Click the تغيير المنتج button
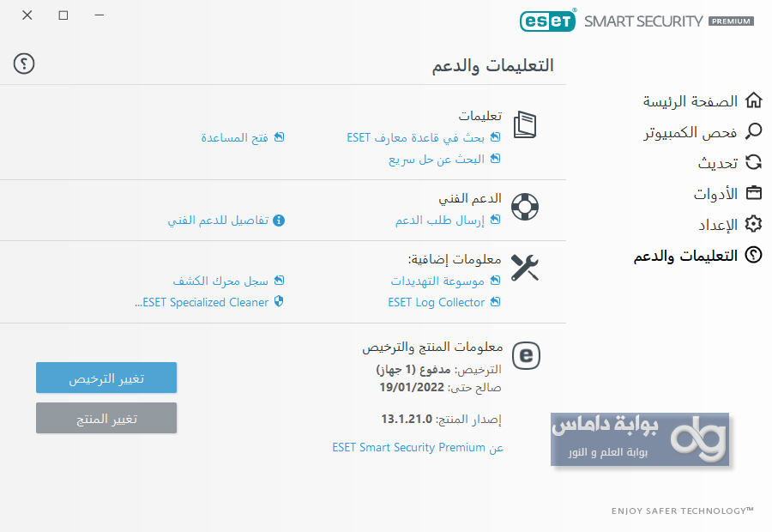 click(106, 418)
